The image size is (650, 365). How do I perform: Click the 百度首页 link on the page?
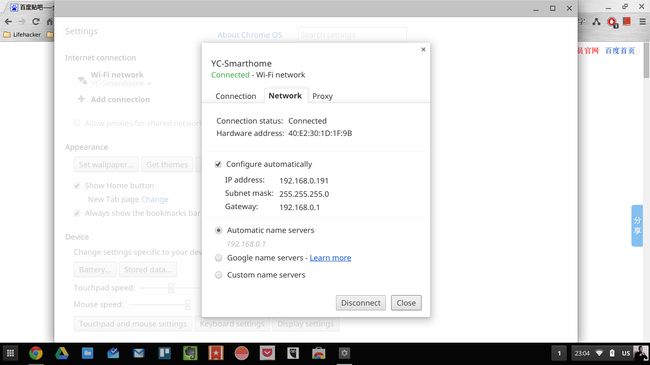coord(620,51)
